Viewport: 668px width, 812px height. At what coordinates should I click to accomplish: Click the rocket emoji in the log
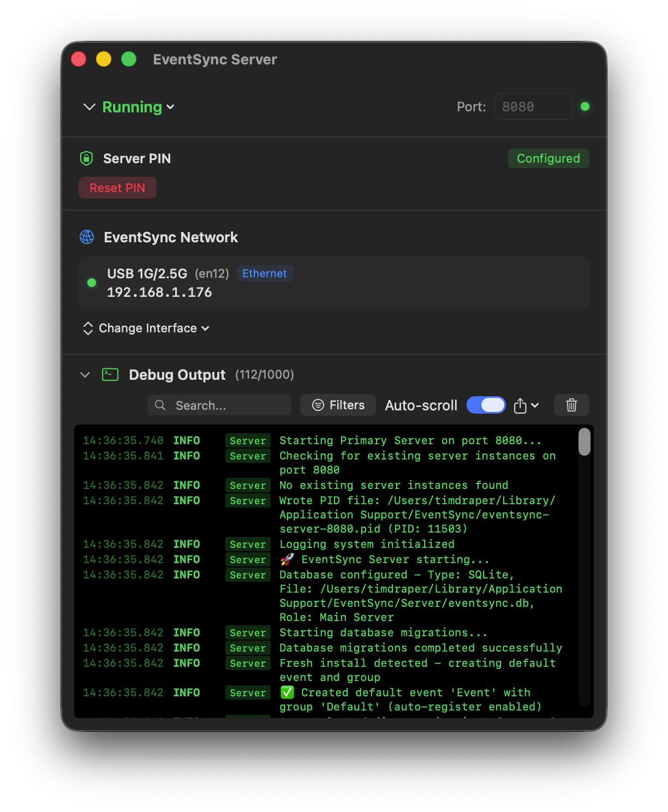pos(287,559)
